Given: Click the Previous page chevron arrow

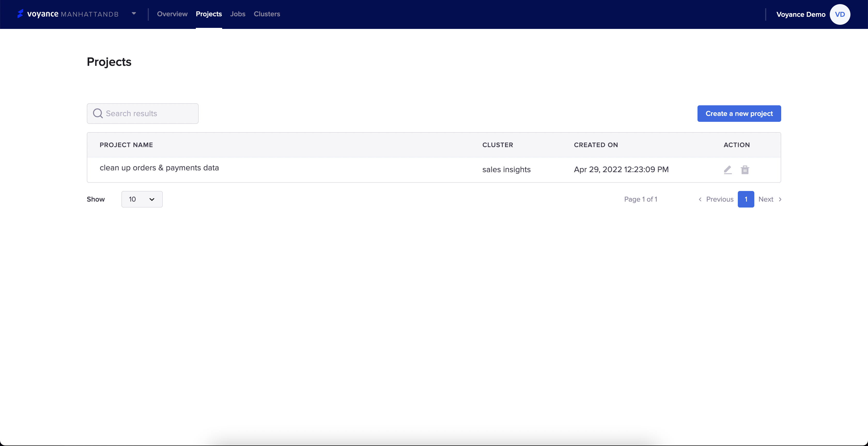Looking at the screenshot, I should tap(700, 199).
